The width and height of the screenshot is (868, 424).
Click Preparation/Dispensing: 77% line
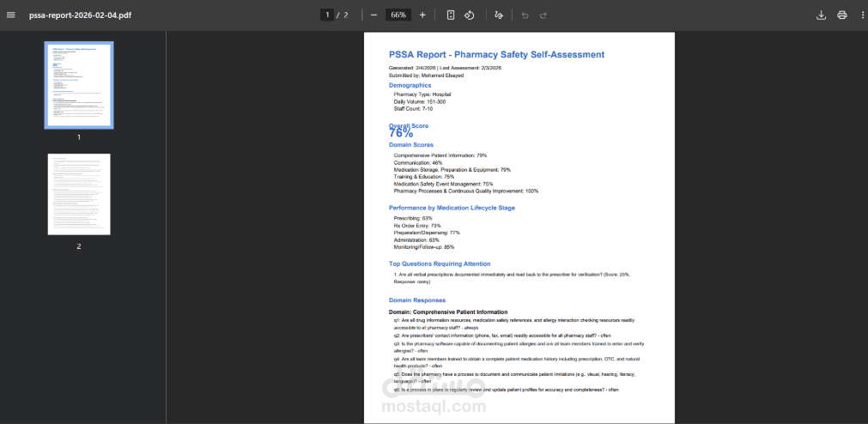[427, 233]
